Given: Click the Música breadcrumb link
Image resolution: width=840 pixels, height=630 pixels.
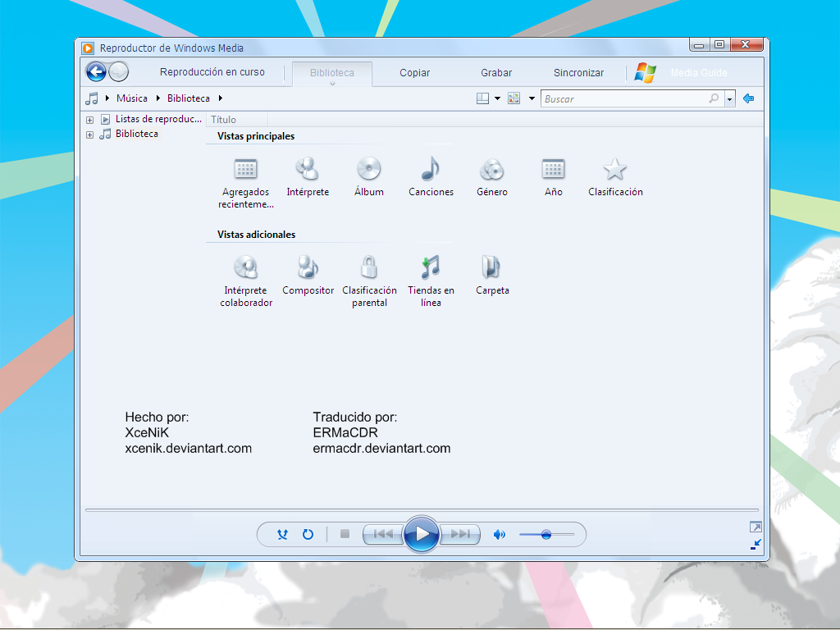Looking at the screenshot, I should coord(132,98).
